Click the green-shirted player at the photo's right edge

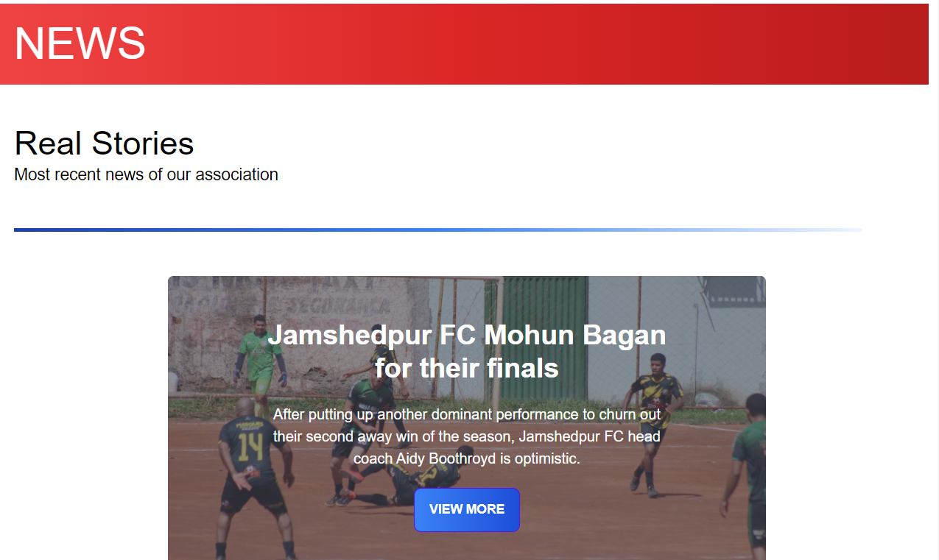745,477
